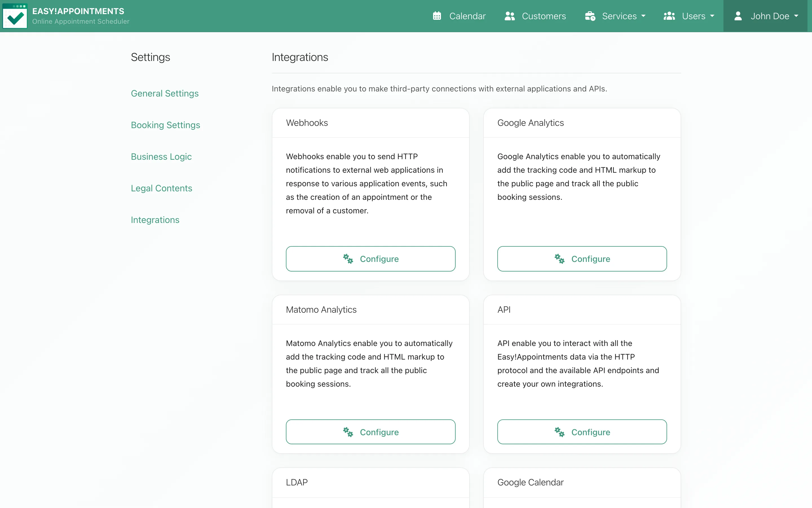This screenshot has width=812, height=508.
Task: Click the Settings sidebar heading
Action: [150, 57]
